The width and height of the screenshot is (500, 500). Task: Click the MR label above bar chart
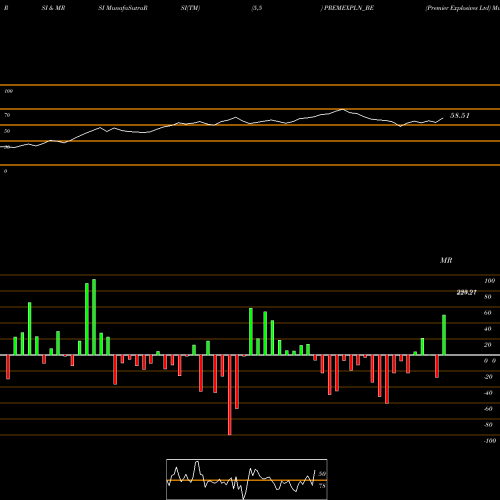point(446,260)
